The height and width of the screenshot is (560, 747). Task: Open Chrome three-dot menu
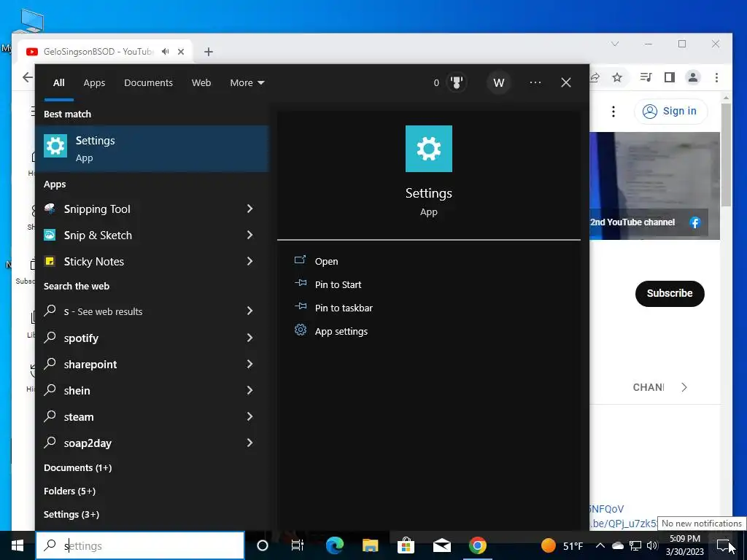716,77
